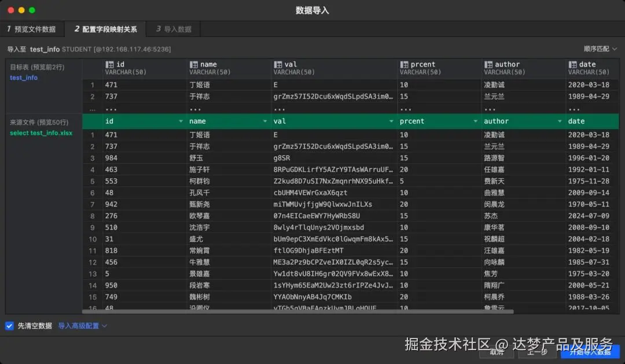625x364 pixels.
Task: Click the horizontal scrollbar under the source table
Action: tap(298, 311)
